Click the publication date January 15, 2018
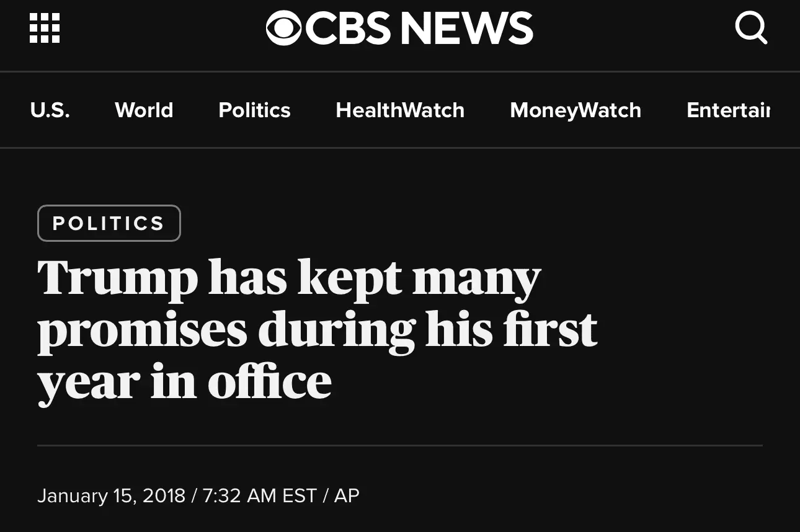The height and width of the screenshot is (532, 800). pos(112,496)
